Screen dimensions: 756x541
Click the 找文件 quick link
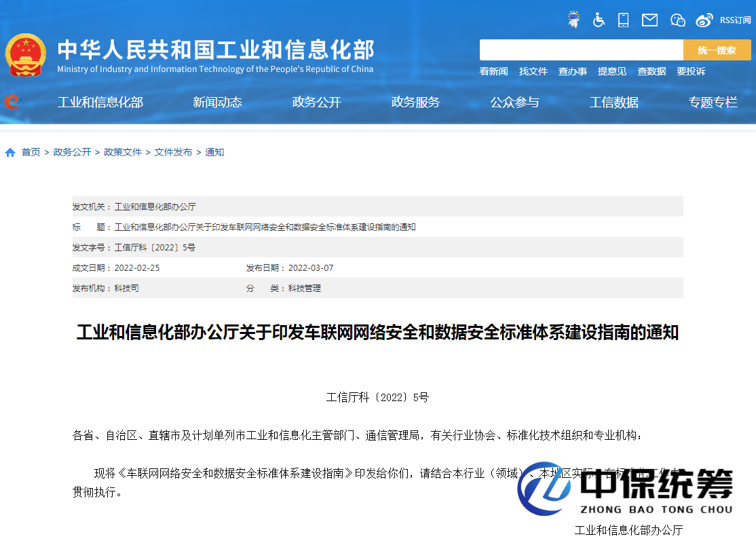click(x=533, y=71)
